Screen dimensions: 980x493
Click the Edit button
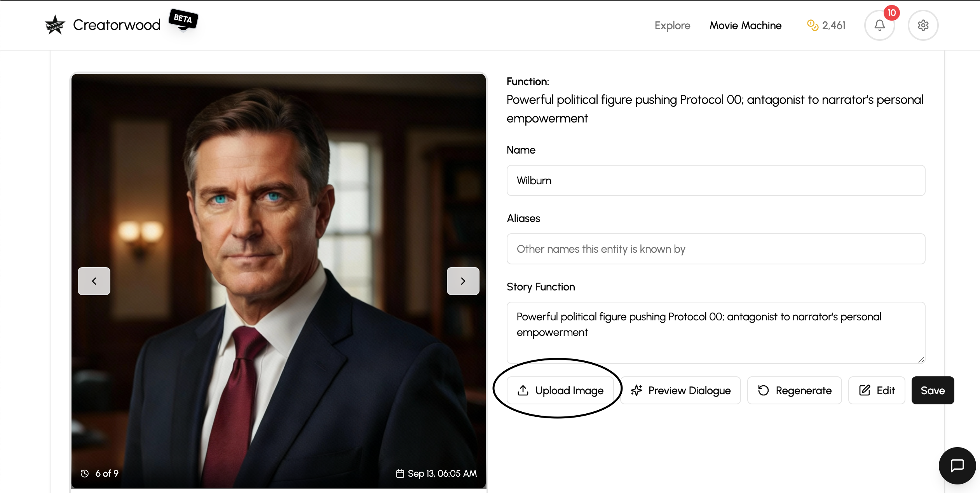(877, 390)
